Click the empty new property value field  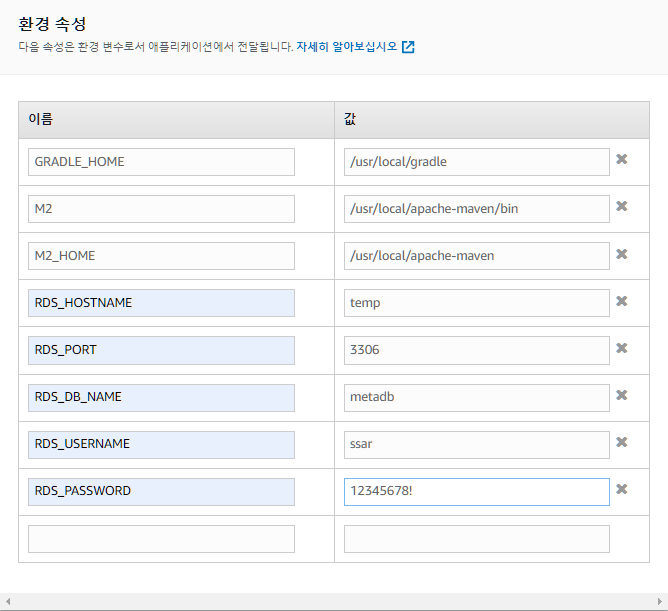tap(477, 539)
